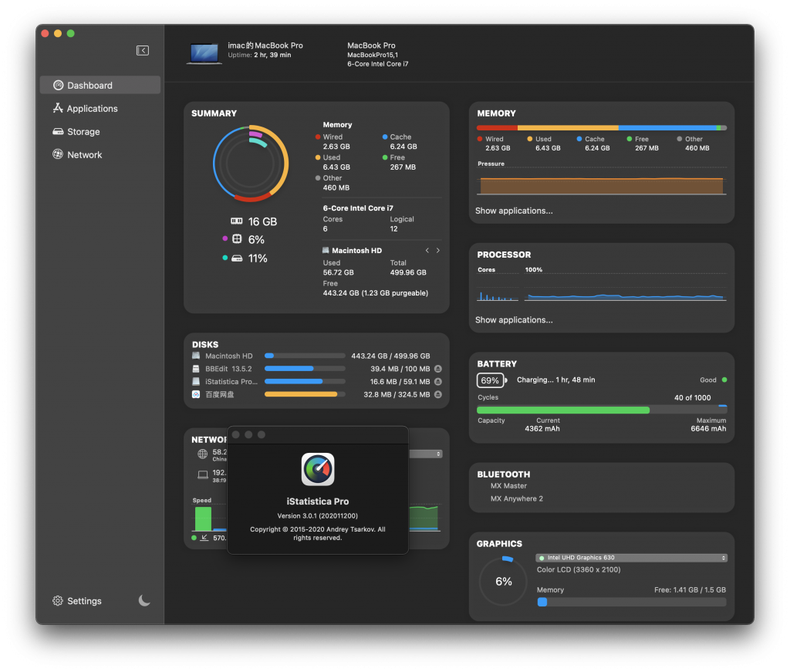Click the download speed icon in the Network card

point(204,538)
